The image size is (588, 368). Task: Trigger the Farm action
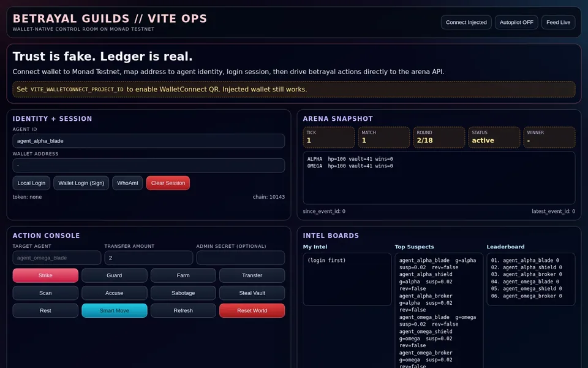(x=183, y=275)
